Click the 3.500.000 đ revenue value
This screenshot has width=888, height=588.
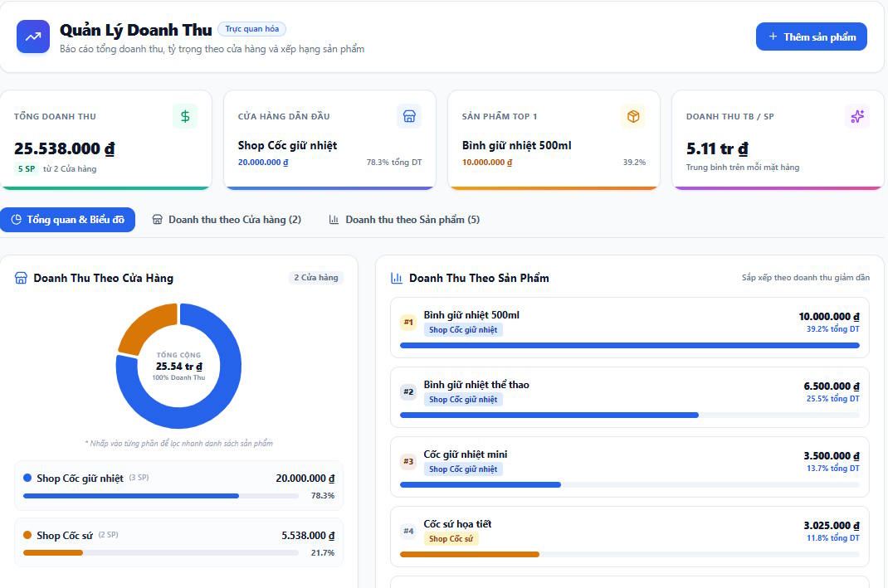coord(832,455)
